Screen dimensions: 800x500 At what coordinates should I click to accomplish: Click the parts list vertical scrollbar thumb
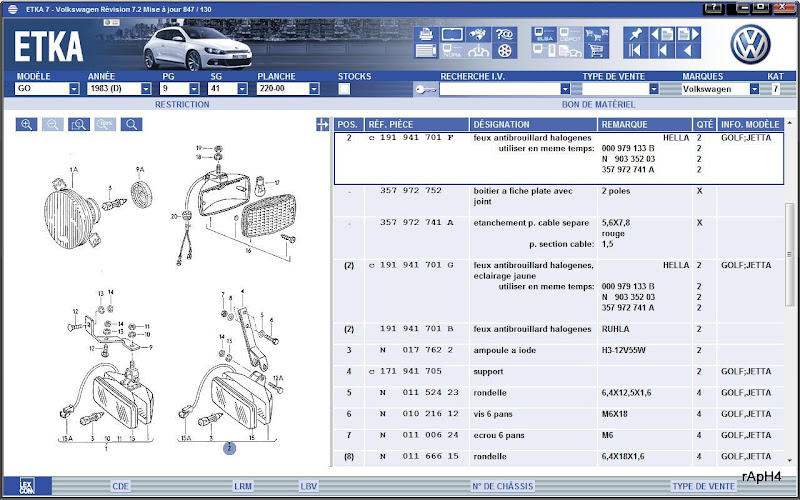point(790,255)
